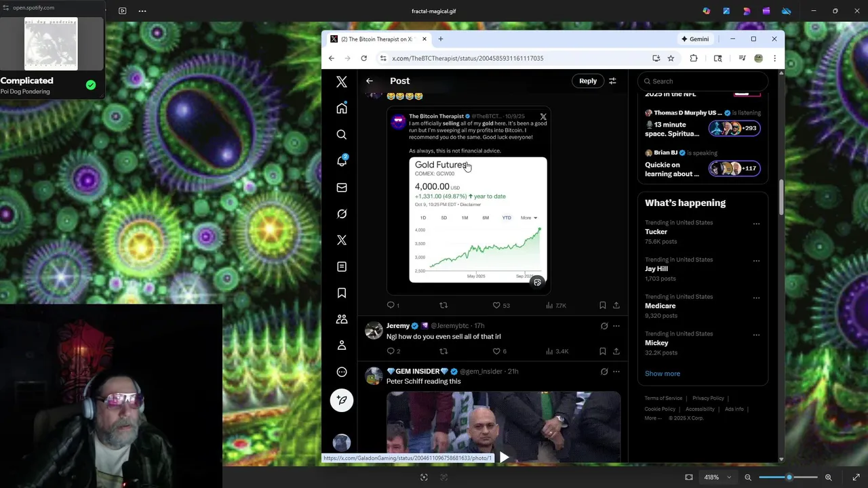The image size is (868, 488).
Task: Open Messages envelope in X sidebar
Action: [342, 188]
